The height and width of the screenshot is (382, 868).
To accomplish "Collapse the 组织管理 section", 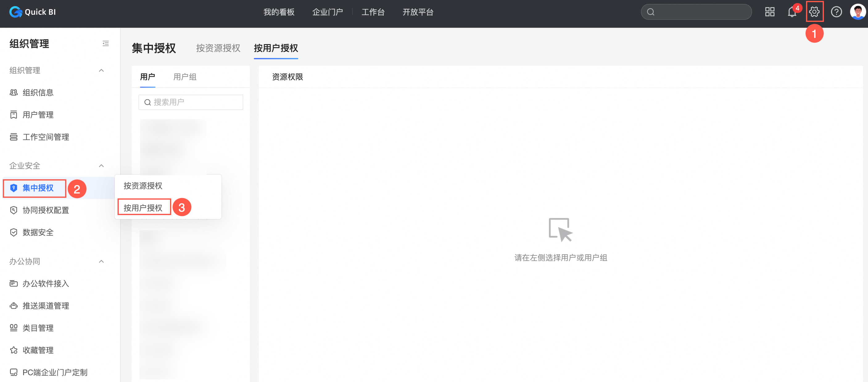I will pos(101,70).
